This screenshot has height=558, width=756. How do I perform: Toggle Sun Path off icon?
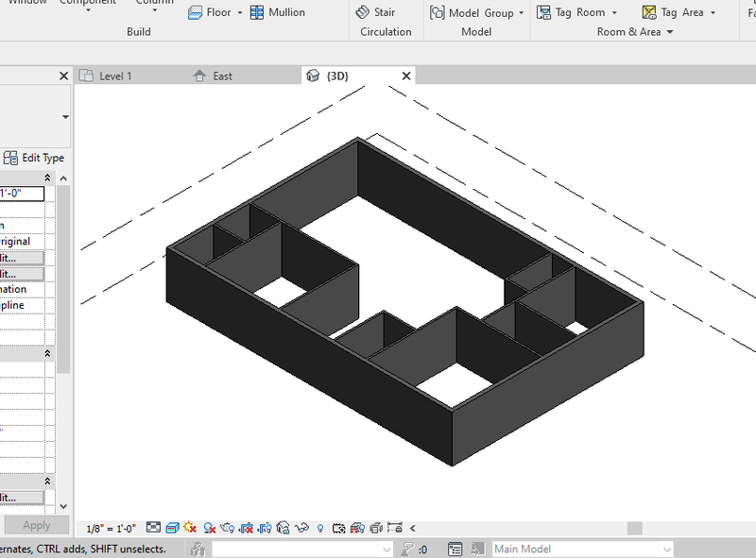click(191, 528)
